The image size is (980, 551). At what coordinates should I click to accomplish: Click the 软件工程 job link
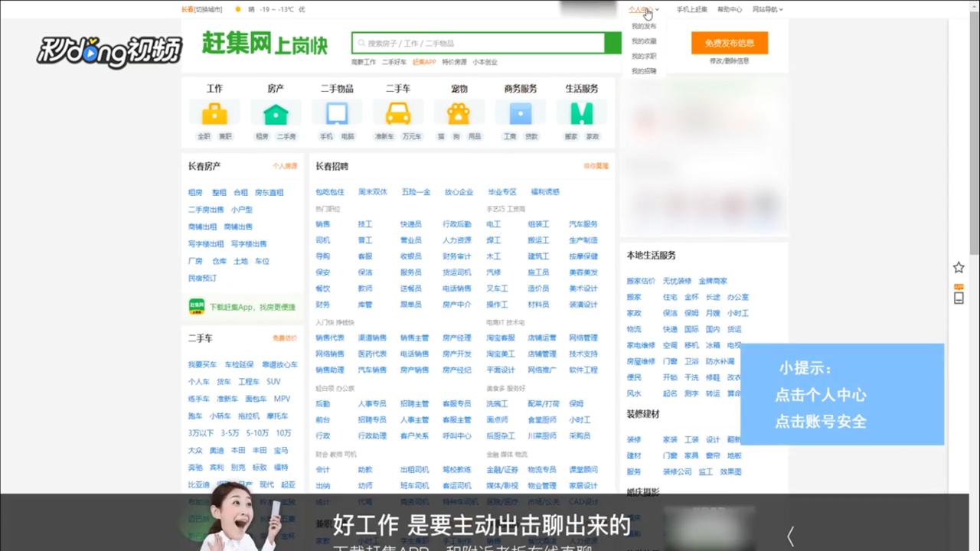click(583, 370)
